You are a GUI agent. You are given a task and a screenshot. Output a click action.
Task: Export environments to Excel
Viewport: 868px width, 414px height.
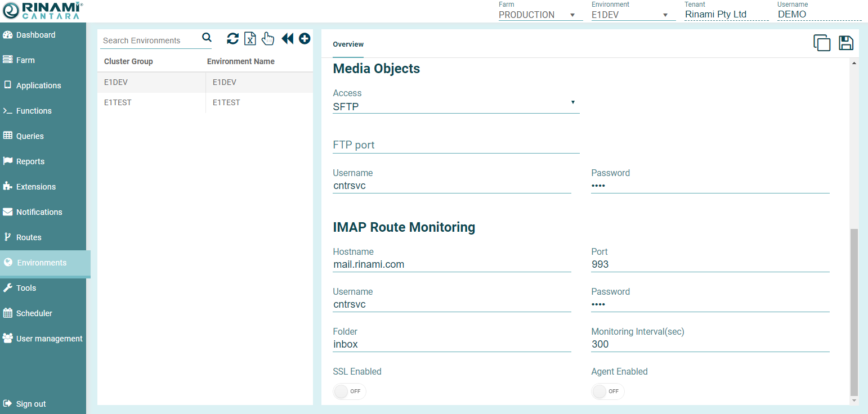coord(250,38)
